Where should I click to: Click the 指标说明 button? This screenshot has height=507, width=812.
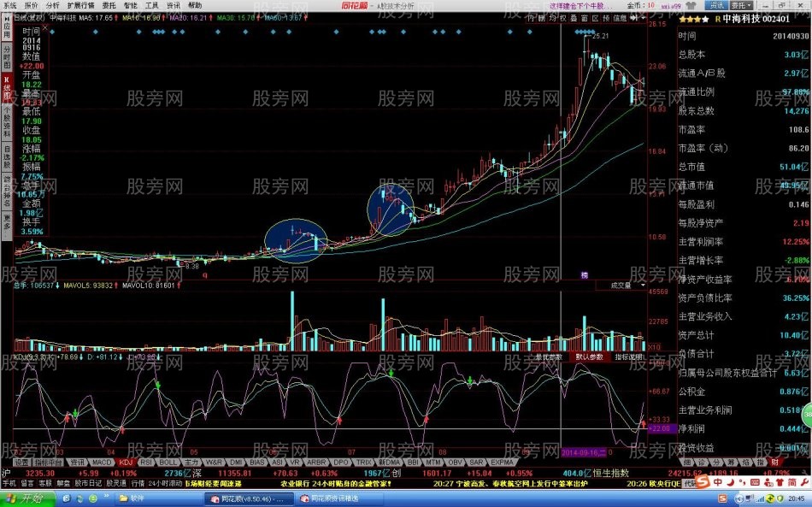click(628, 357)
